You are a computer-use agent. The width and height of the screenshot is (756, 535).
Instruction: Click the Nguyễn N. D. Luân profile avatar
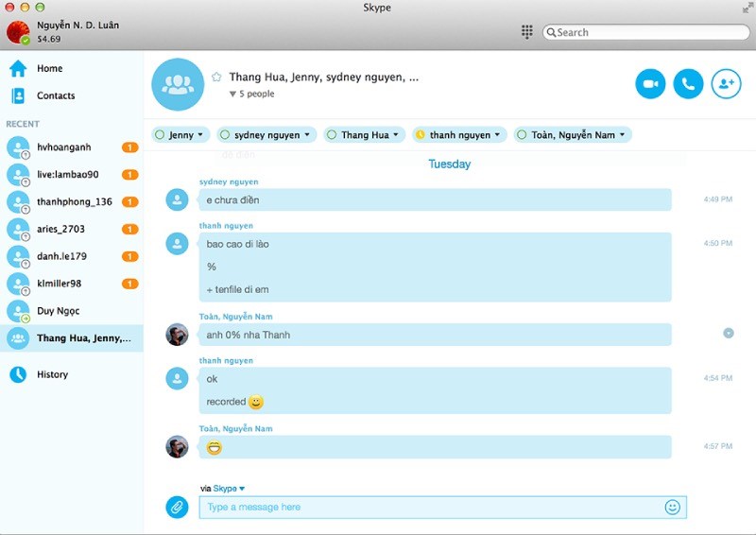pos(19,31)
